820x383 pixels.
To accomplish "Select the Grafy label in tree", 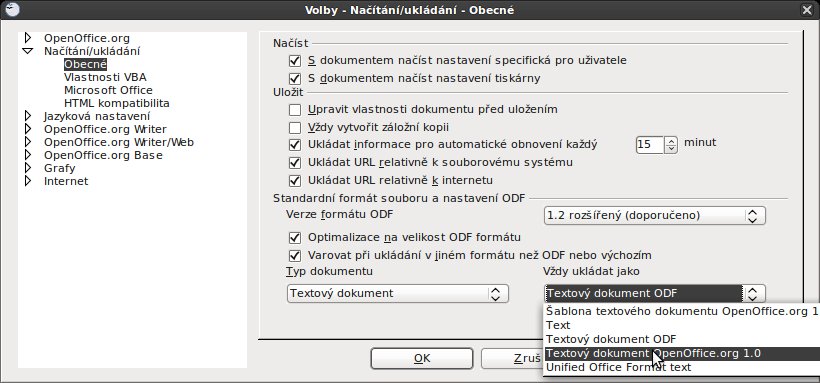I will (60, 168).
